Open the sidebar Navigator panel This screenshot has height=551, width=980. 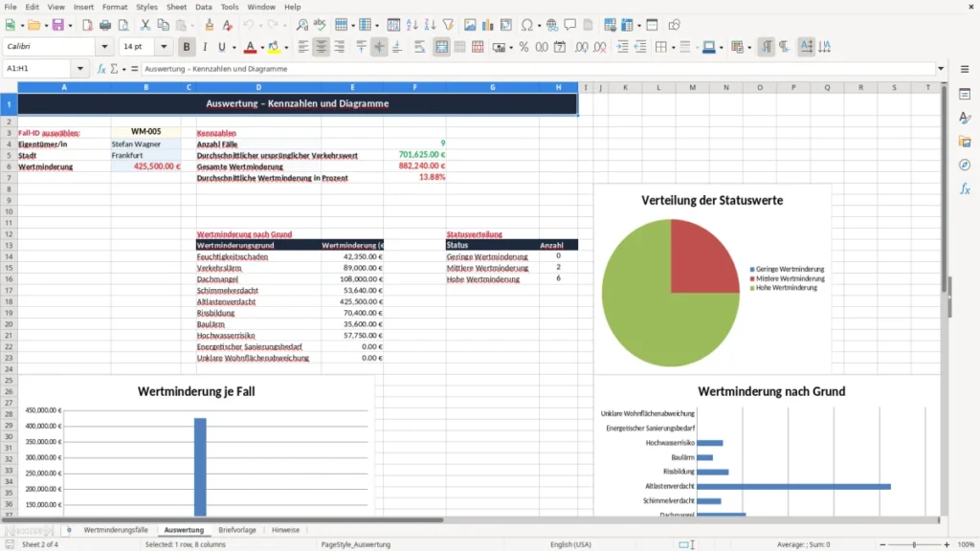965,165
